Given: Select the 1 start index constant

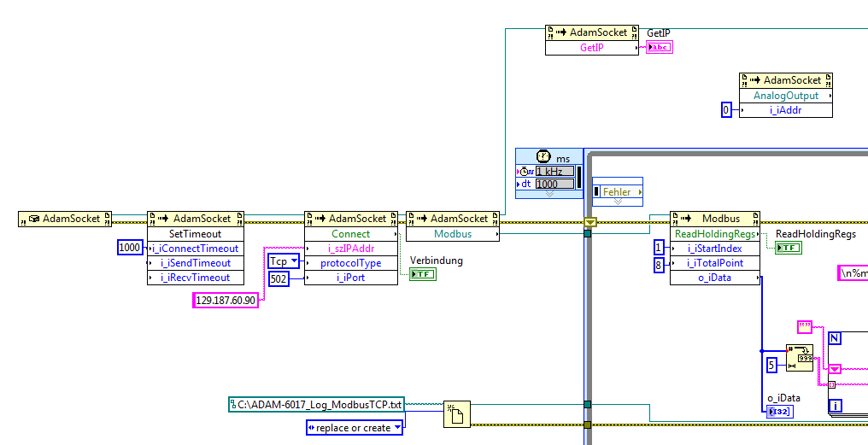Looking at the screenshot, I should click(x=659, y=247).
